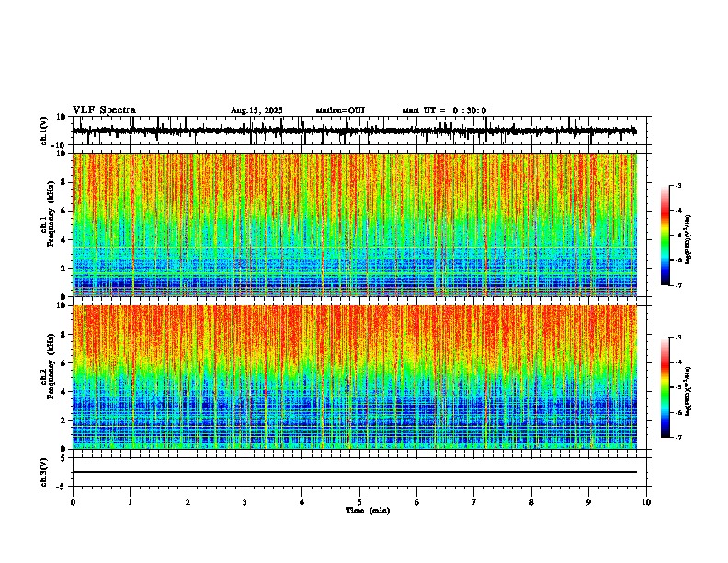Click the color scale bar beside ch.1 spectrogram
The image size is (728, 563).
(x=665, y=236)
